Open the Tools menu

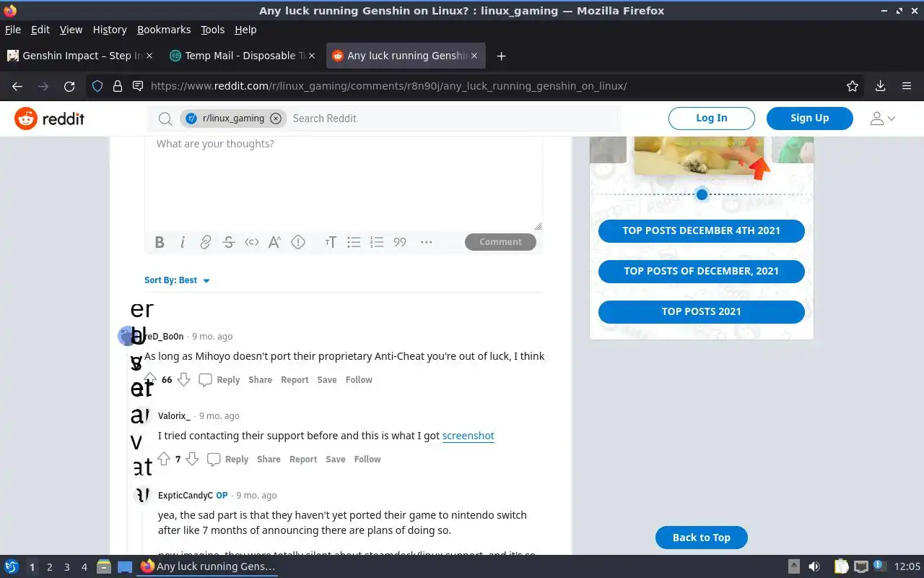(x=213, y=30)
